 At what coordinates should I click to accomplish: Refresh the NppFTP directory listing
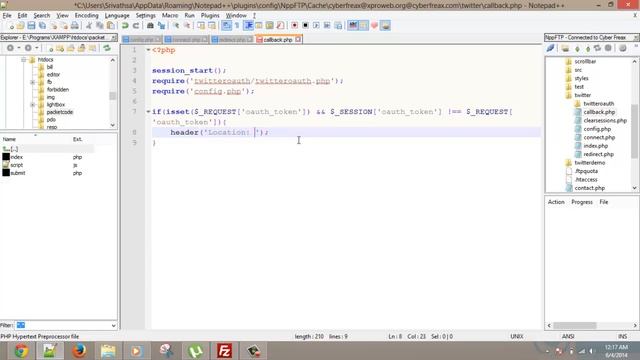pos(598,48)
